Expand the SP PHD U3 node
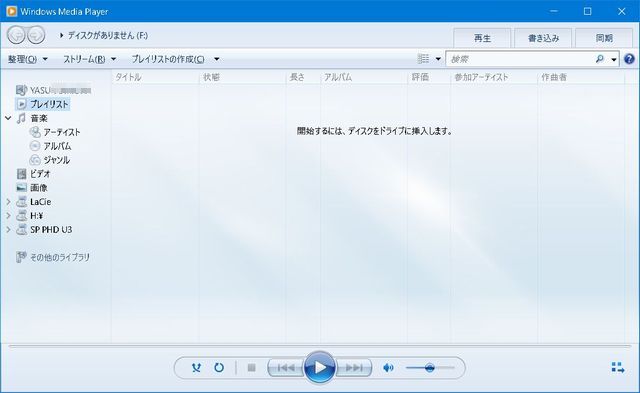This screenshot has width=640, height=393. pos(8,230)
